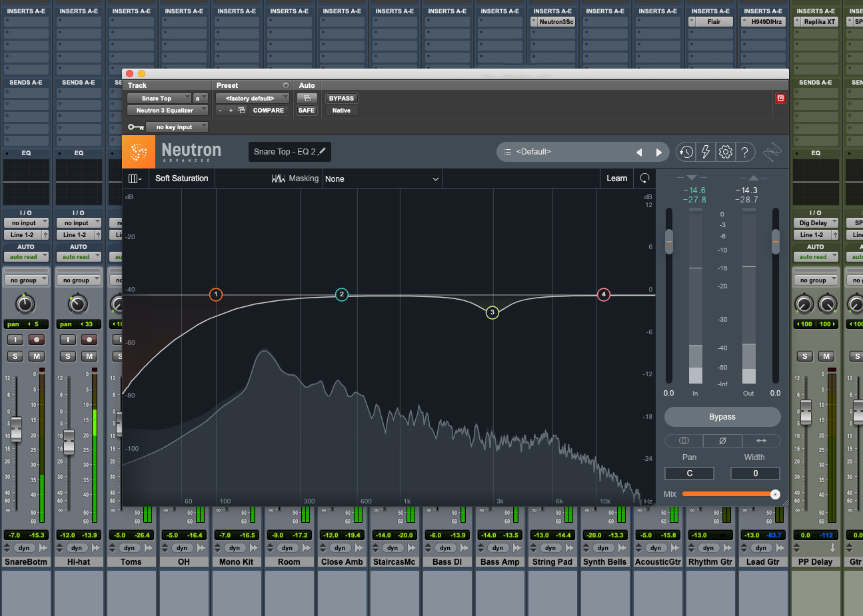Image resolution: width=863 pixels, height=616 pixels.
Task: Open the Masking source dropdown set to None
Action: 382,179
